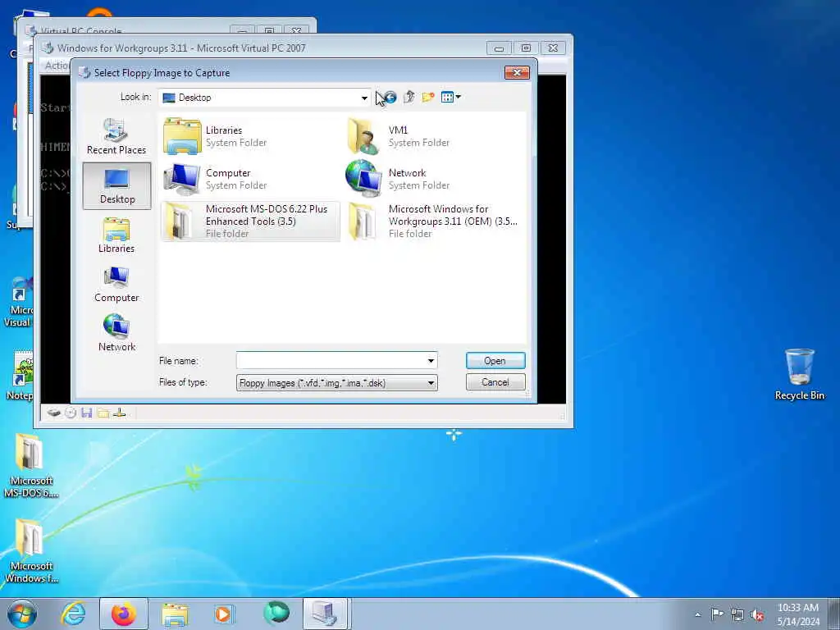Create a new folder in the dialog
The width and height of the screenshot is (840, 630).
[x=428, y=97]
